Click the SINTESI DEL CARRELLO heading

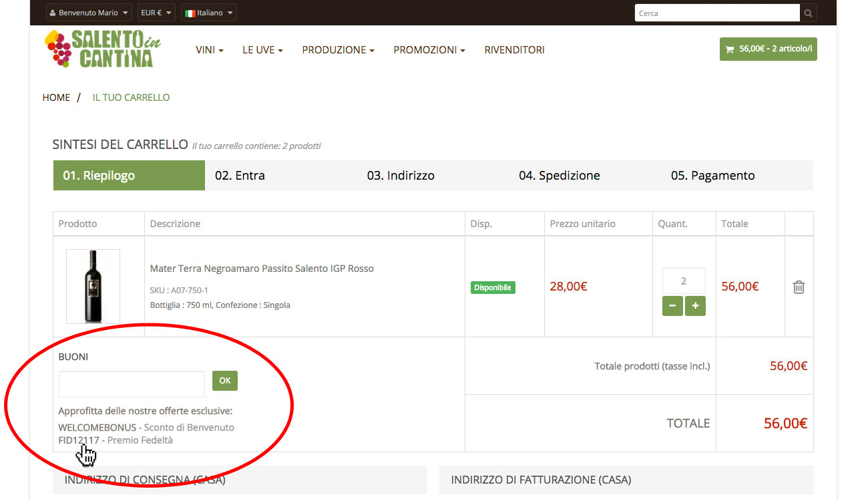(120, 144)
